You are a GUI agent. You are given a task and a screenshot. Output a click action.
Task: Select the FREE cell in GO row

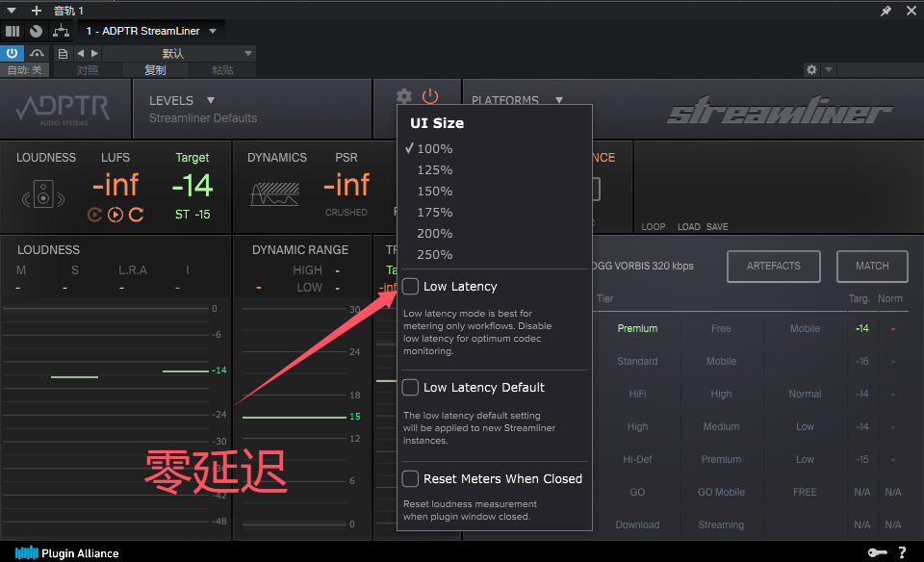click(805, 492)
